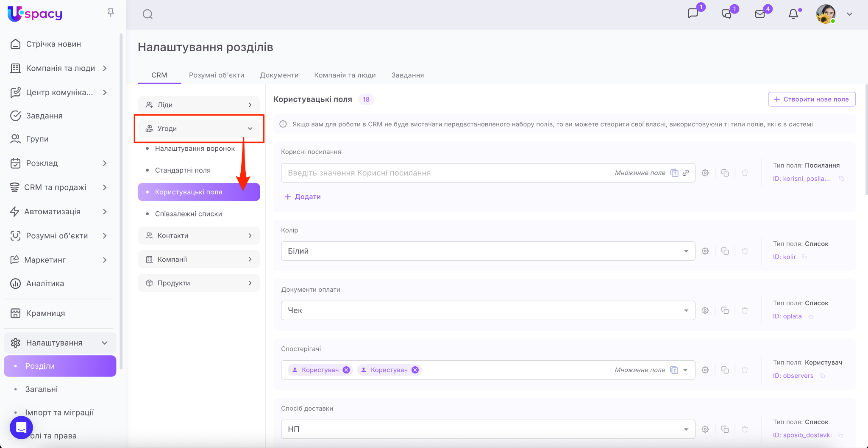Switch to the Розумні об'єкти tab
868x448 pixels.
(216, 75)
